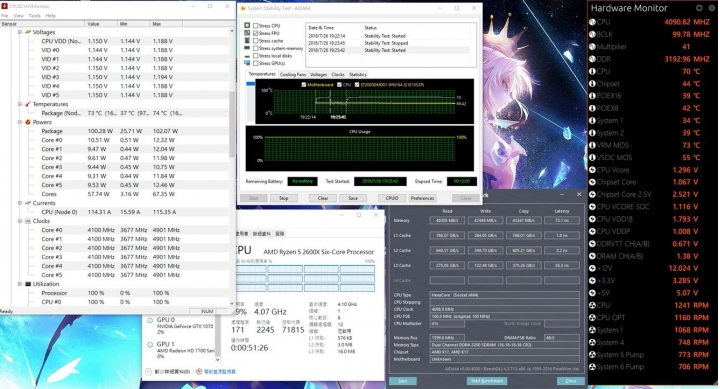
Task: Click the VRM MOS temperature icon
Action: (592, 145)
